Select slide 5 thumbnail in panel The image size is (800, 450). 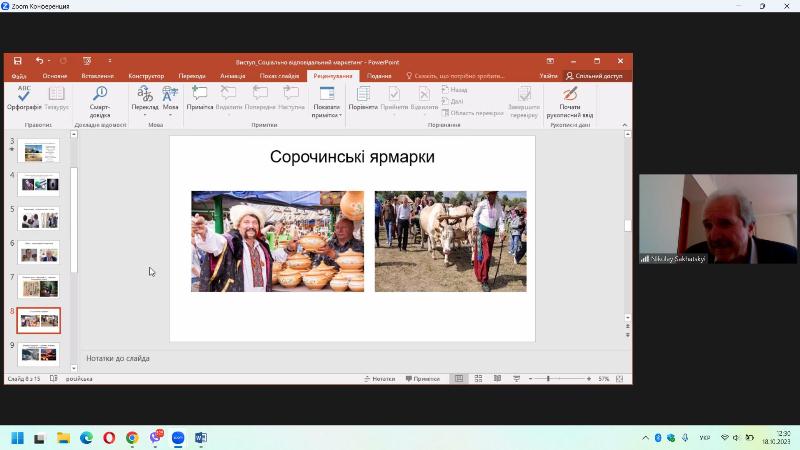(38, 217)
